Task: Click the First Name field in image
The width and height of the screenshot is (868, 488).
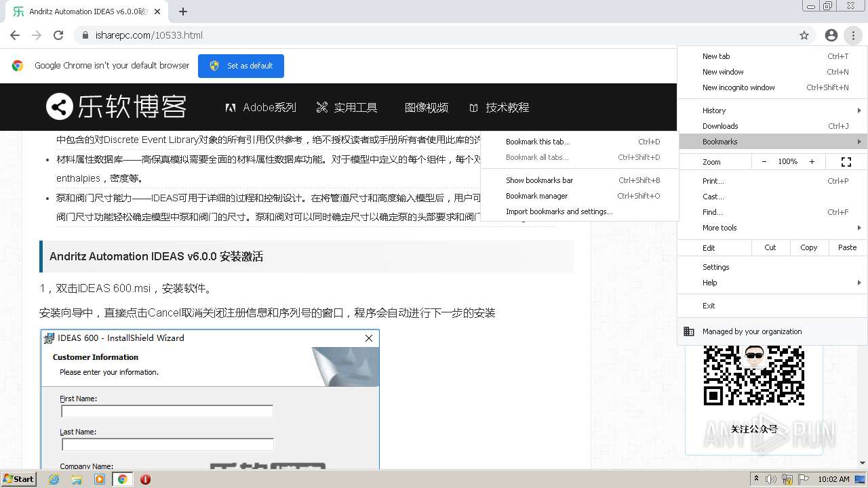Action: (167, 411)
